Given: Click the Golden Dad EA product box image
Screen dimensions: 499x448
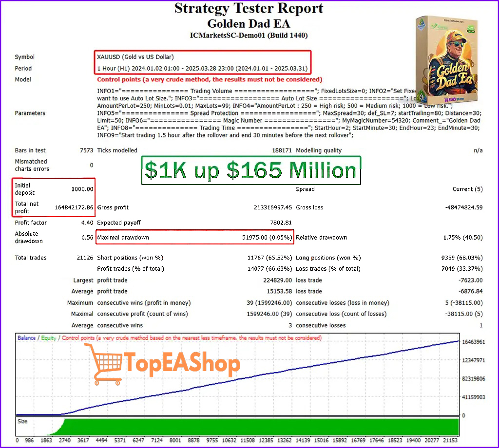Looking at the screenshot, I should (x=447, y=60).
